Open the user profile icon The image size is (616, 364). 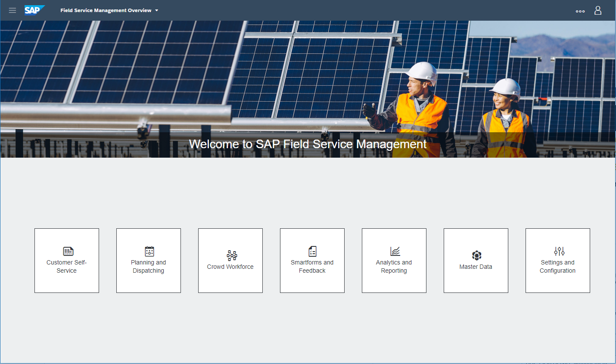click(x=598, y=10)
